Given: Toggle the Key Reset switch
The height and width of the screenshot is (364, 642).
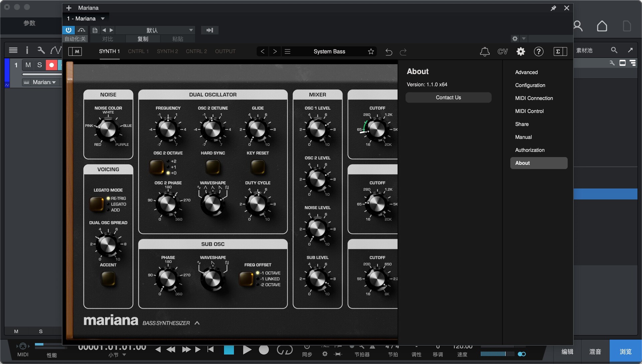Looking at the screenshot, I should coord(257,167).
